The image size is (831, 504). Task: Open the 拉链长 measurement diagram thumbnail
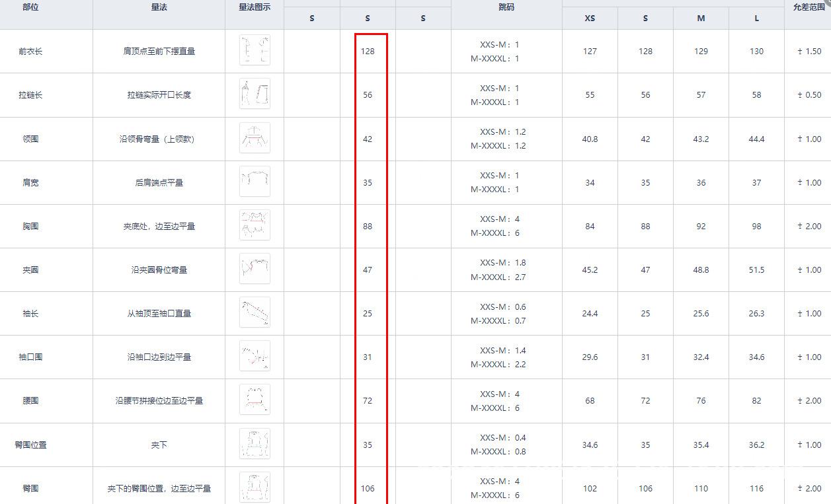255,94
